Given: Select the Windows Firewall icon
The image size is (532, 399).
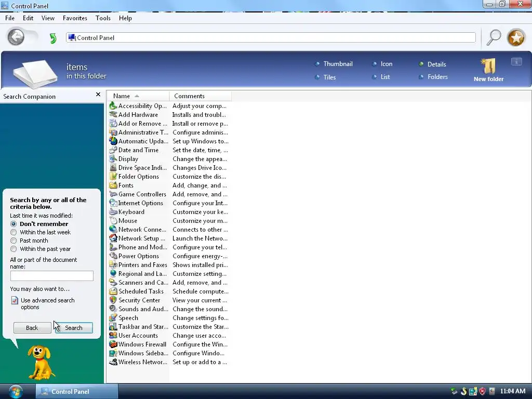Looking at the screenshot, I should click(113, 344).
